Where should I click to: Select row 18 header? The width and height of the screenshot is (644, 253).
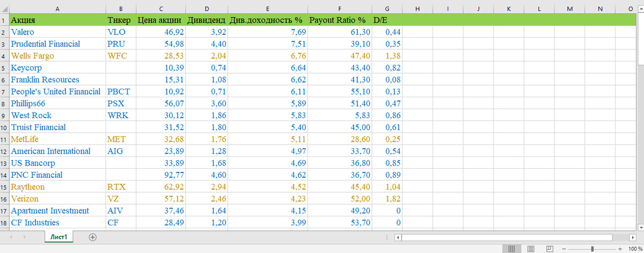point(4,222)
